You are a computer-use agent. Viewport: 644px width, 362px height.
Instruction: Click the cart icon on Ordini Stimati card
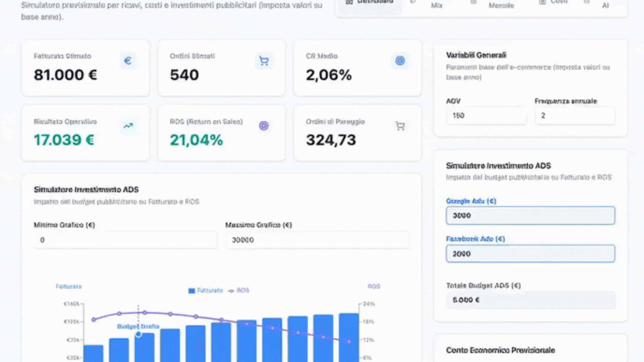[x=264, y=61]
